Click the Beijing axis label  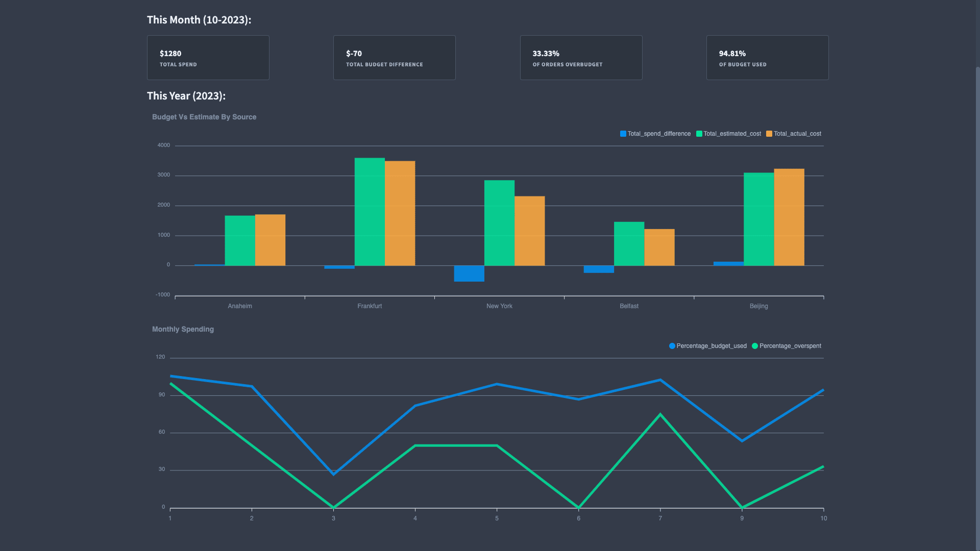(x=758, y=306)
